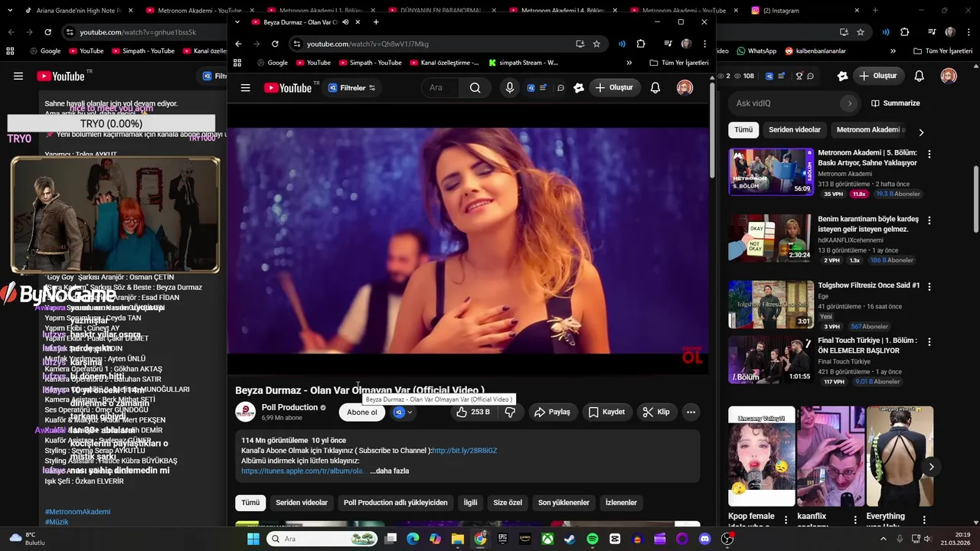Start voice search with the microphone icon
The image size is (980, 551).
point(509,88)
